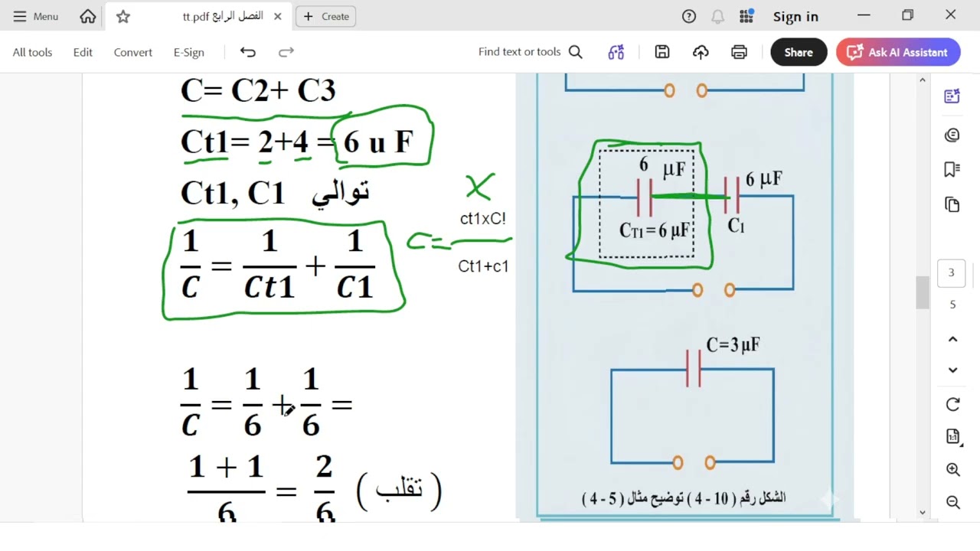980x551 pixels.
Task: Click scroll up arrow of document scrollbar
Action: point(922,80)
